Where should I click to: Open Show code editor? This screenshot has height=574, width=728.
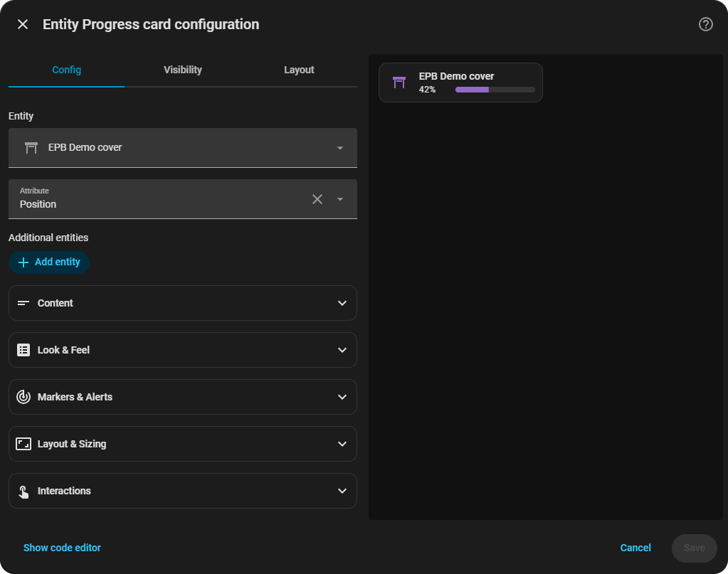[x=62, y=548]
